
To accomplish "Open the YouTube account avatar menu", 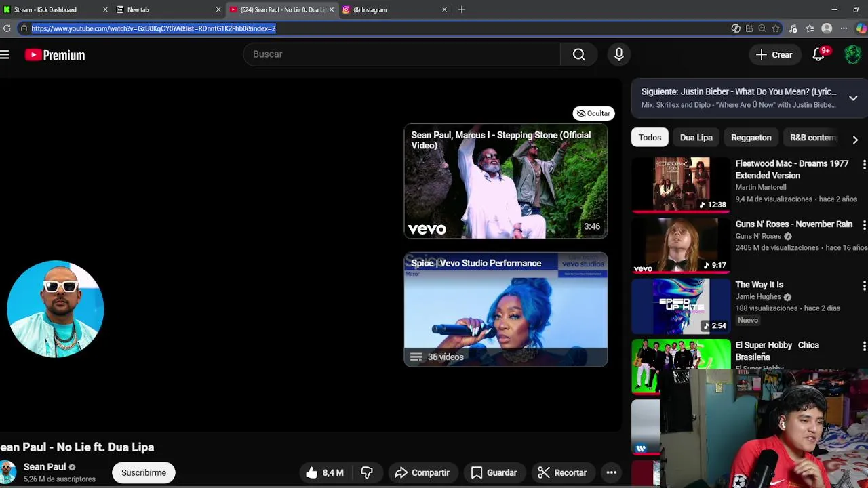I will (852, 55).
